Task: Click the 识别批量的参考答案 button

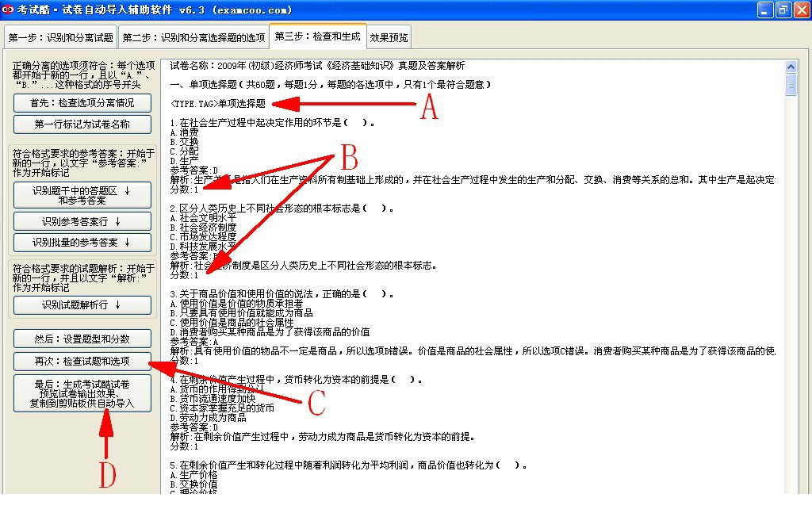Action: 82,243
